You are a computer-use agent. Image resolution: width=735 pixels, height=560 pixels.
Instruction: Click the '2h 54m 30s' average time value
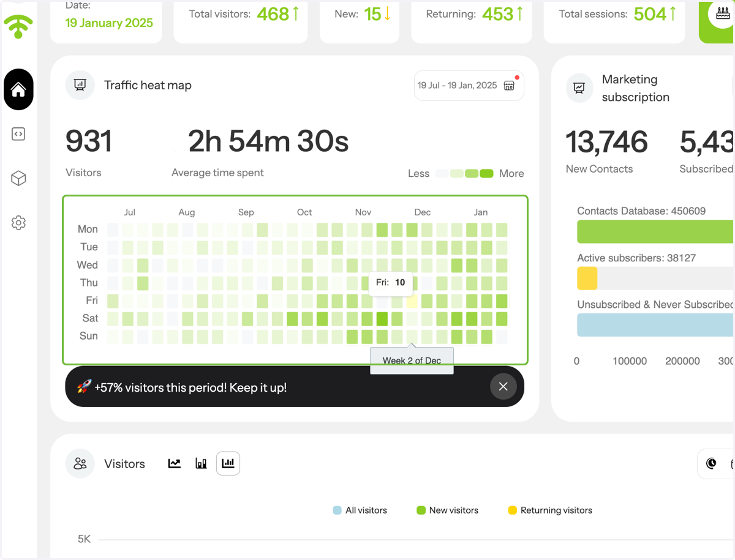pyautogui.click(x=268, y=141)
